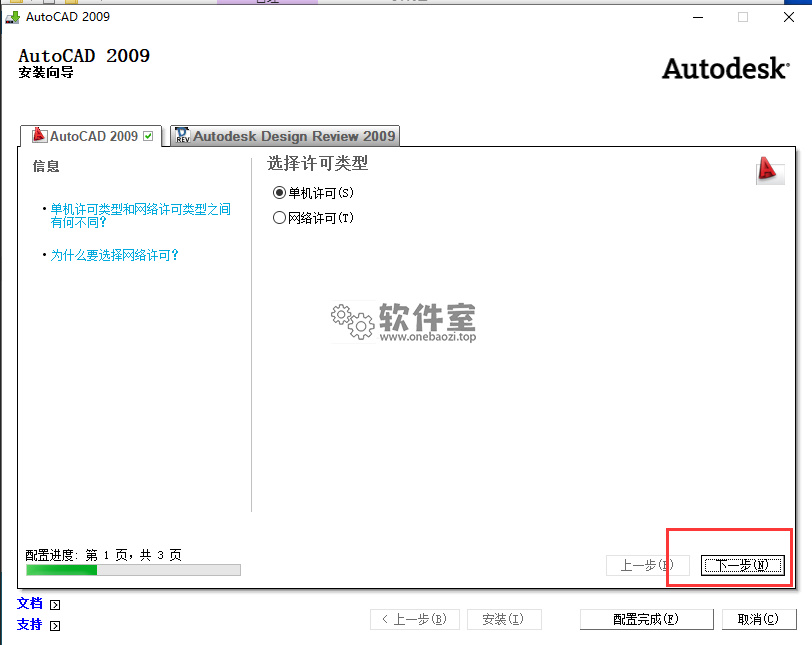Click the 信息 panel heading
This screenshot has width=812, height=645.
pyautogui.click(x=46, y=166)
